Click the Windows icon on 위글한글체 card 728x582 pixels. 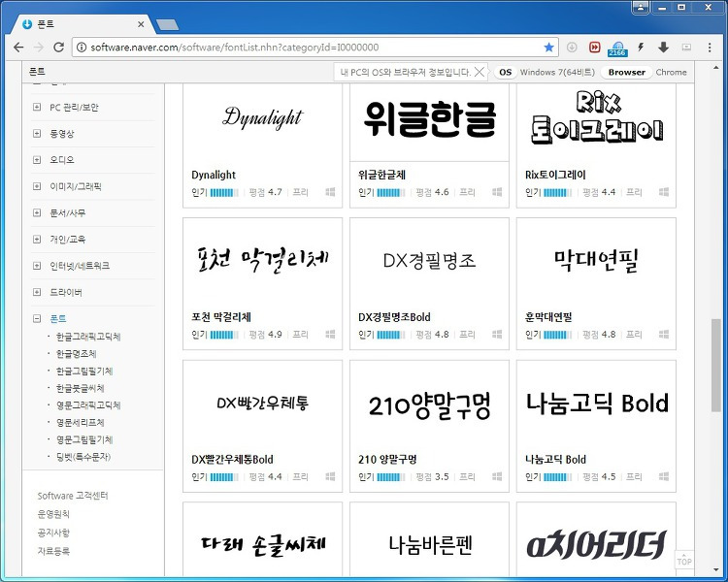pyautogui.click(x=497, y=192)
